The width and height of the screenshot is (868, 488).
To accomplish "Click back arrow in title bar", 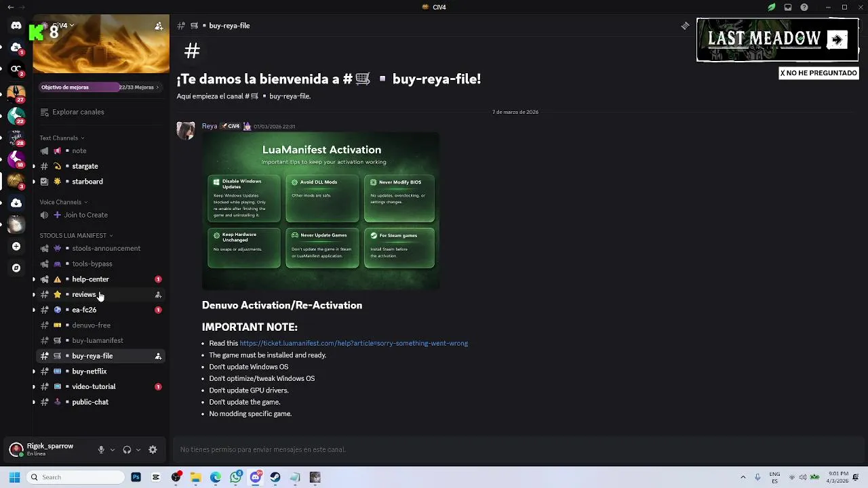I will pyautogui.click(x=10, y=7).
